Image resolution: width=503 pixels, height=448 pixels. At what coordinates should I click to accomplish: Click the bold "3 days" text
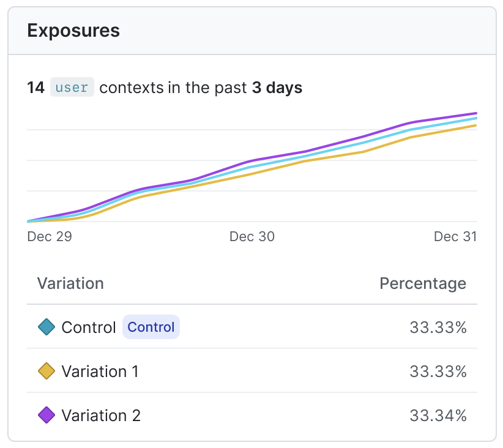point(277,88)
